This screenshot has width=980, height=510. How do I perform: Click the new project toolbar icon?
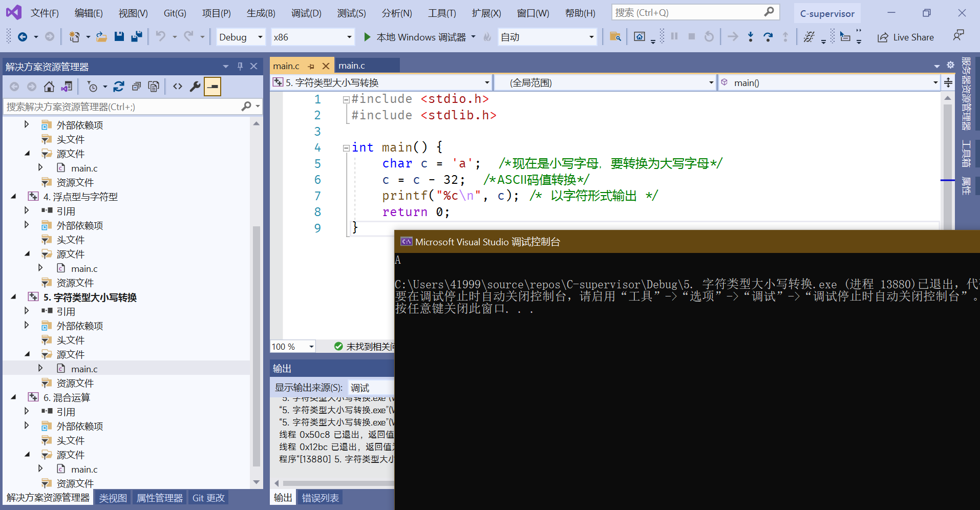click(75, 37)
